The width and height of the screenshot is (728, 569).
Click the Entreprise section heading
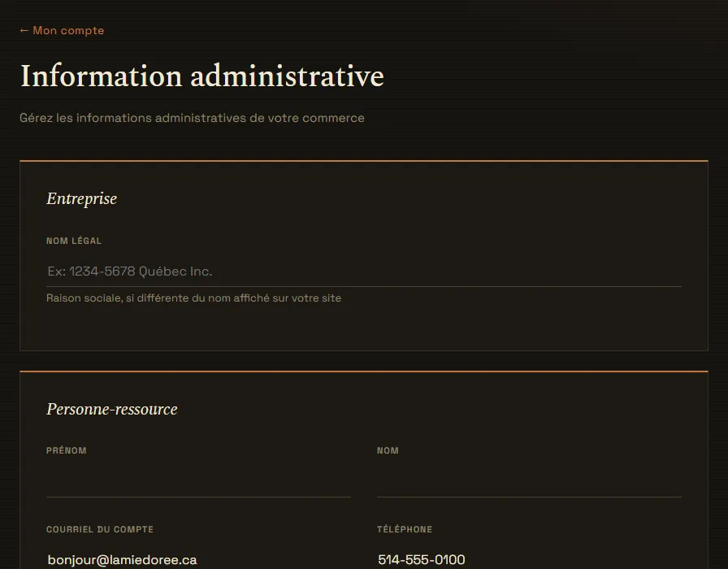[x=82, y=199]
